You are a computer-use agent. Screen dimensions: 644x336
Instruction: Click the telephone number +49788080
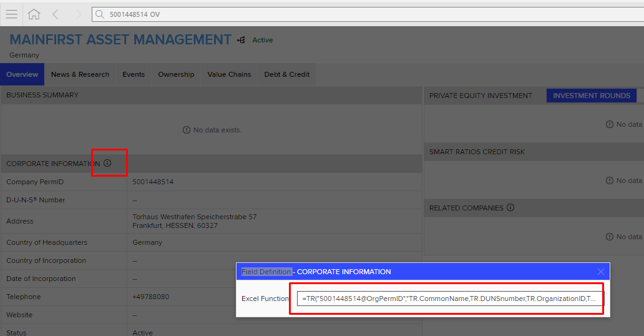tap(151, 297)
